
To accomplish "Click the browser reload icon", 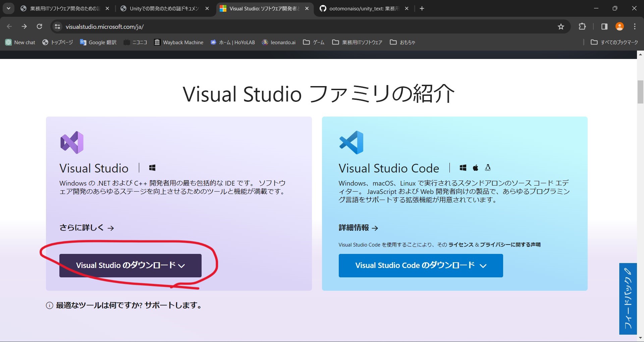I will (x=40, y=26).
